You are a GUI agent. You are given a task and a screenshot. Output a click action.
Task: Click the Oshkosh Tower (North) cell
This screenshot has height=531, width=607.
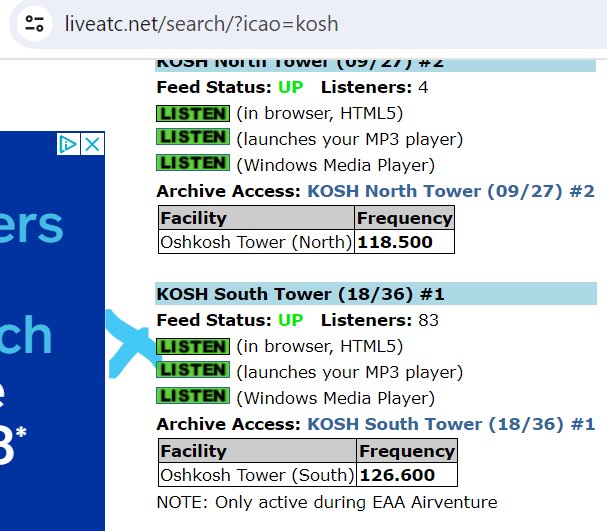pyautogui.click(x=256, y=242)
